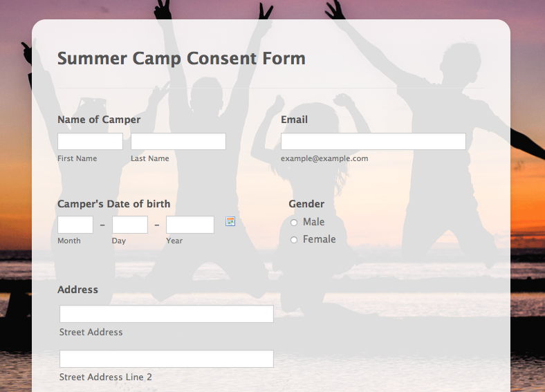The image size is (545, 392).
Task: Click the birth Year input box
Action: 190,225
